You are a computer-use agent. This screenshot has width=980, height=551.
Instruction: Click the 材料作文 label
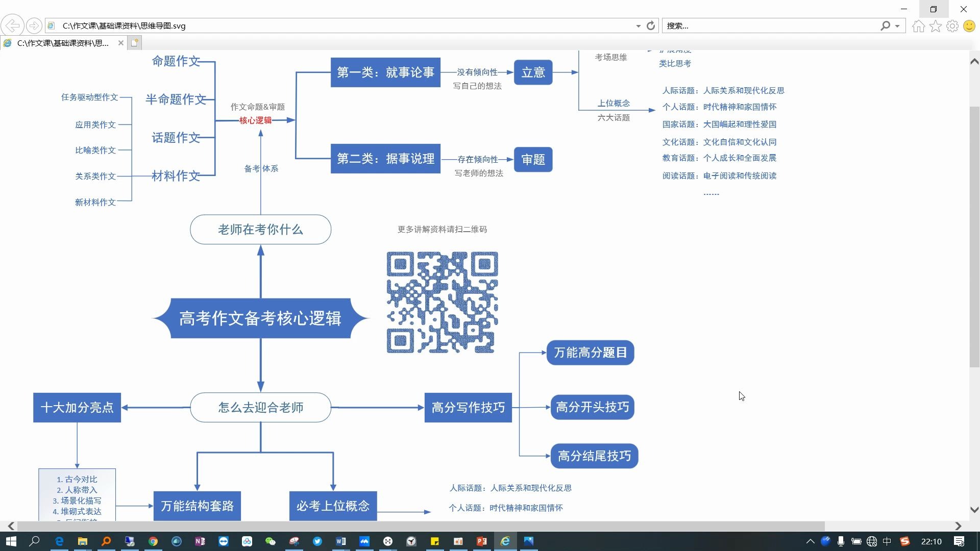176,176
